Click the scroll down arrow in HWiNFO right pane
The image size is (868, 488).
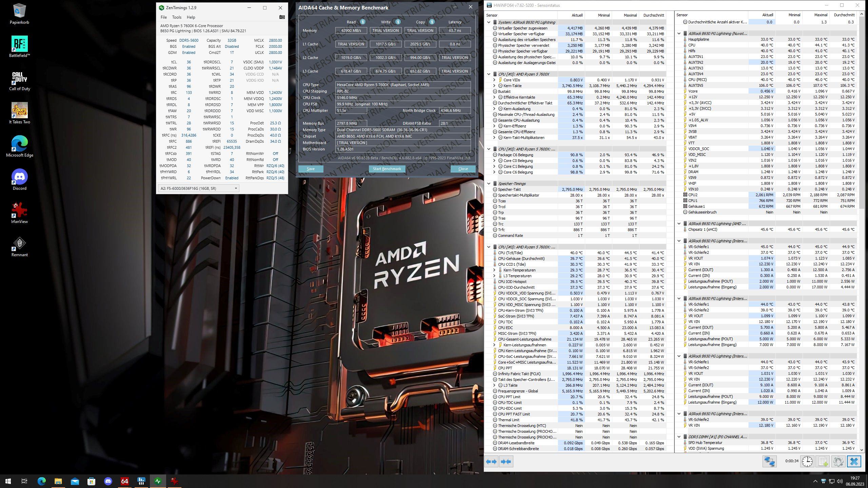point(862,450)
